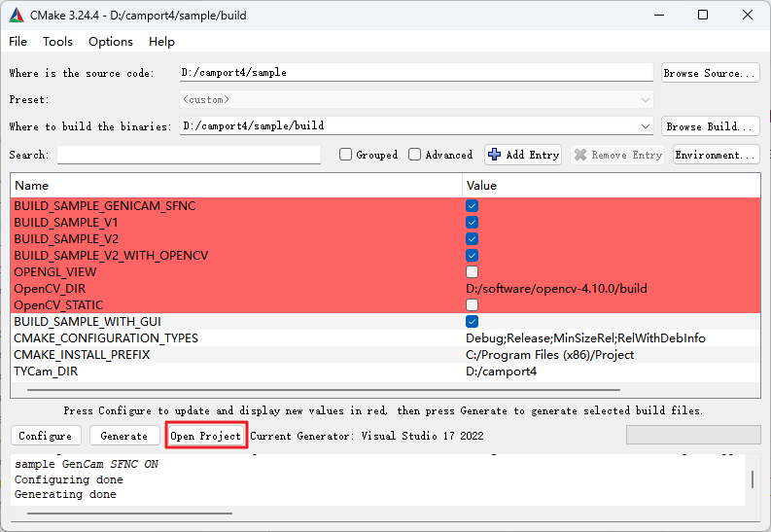The height and width of the screenshot is (532, 771).
Task: Click the Remove Entry X icon
Action: (580, 155)
